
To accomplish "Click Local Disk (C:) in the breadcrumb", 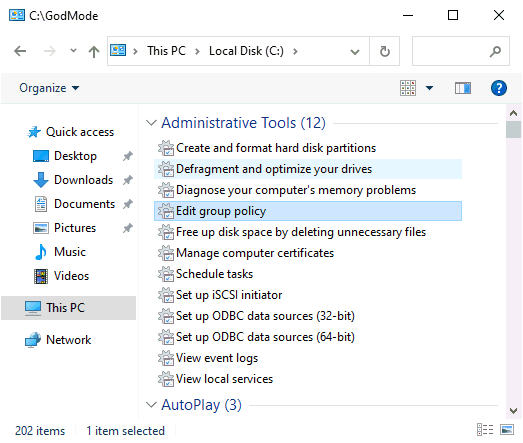I will (246, 51).
